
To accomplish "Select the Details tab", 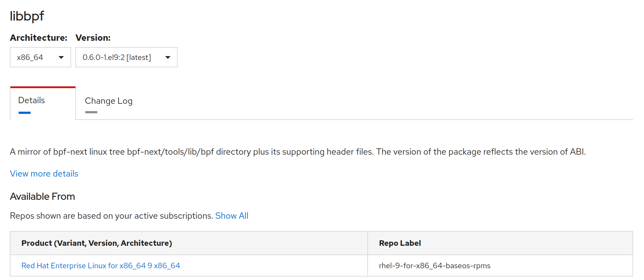I will coord(31,100).
